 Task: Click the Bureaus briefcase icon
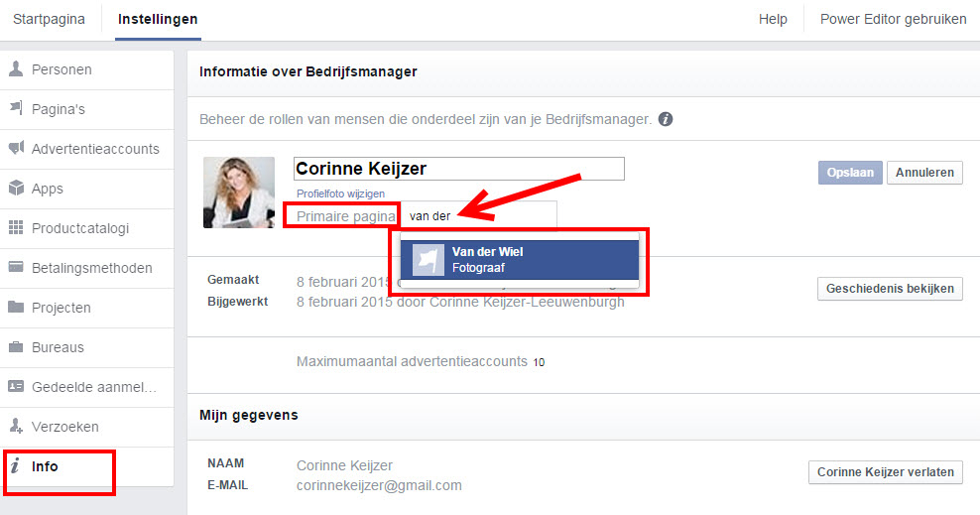tap(16, 346)
